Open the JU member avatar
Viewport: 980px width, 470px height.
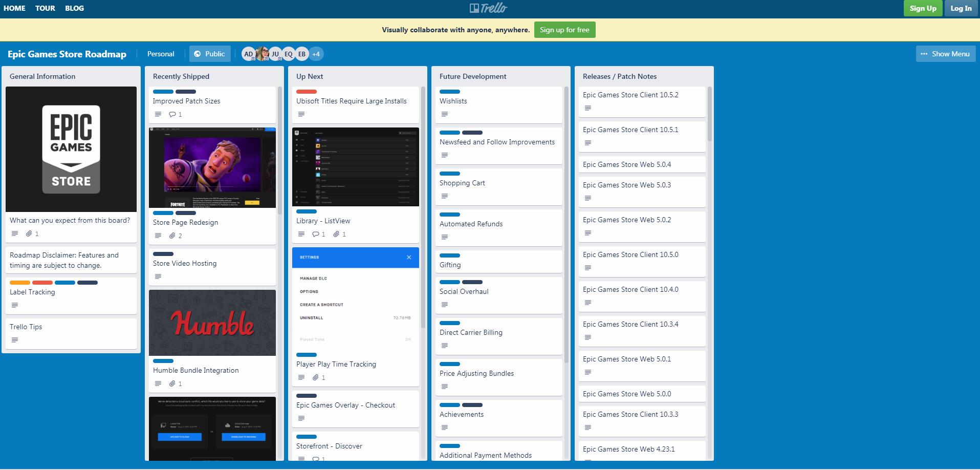(275, 54)
